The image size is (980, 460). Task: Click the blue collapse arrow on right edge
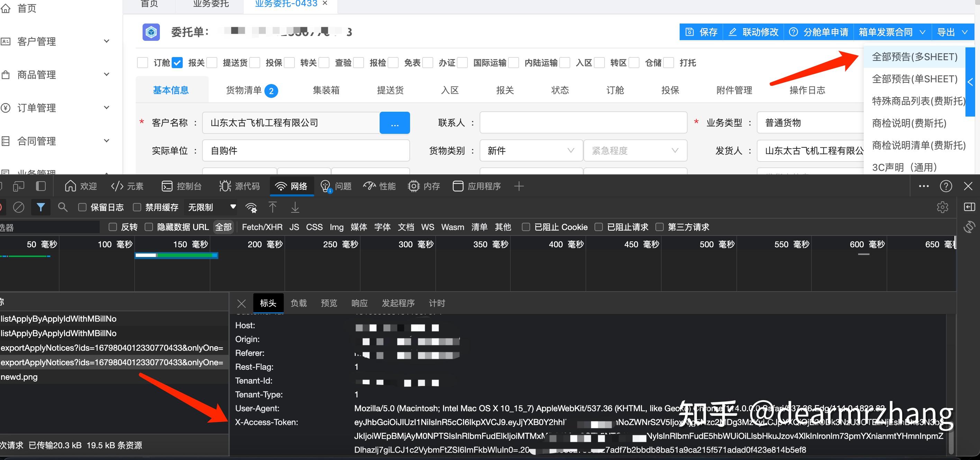click(970, 81)
